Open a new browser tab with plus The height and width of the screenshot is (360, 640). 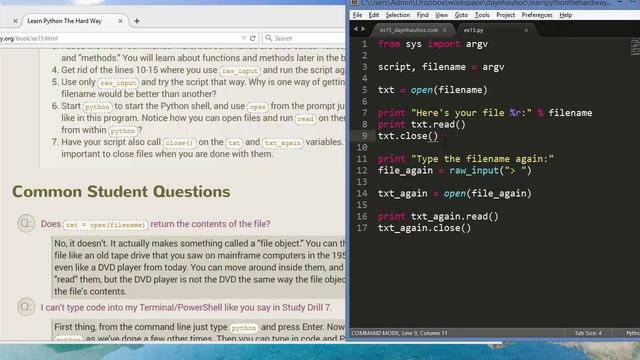(x=137, y=21)
